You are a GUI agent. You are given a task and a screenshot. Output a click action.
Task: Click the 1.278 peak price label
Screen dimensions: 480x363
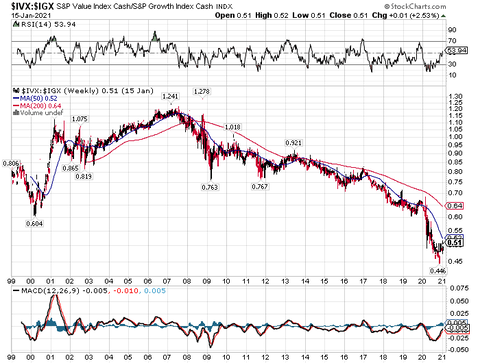(x=202, y=91)
